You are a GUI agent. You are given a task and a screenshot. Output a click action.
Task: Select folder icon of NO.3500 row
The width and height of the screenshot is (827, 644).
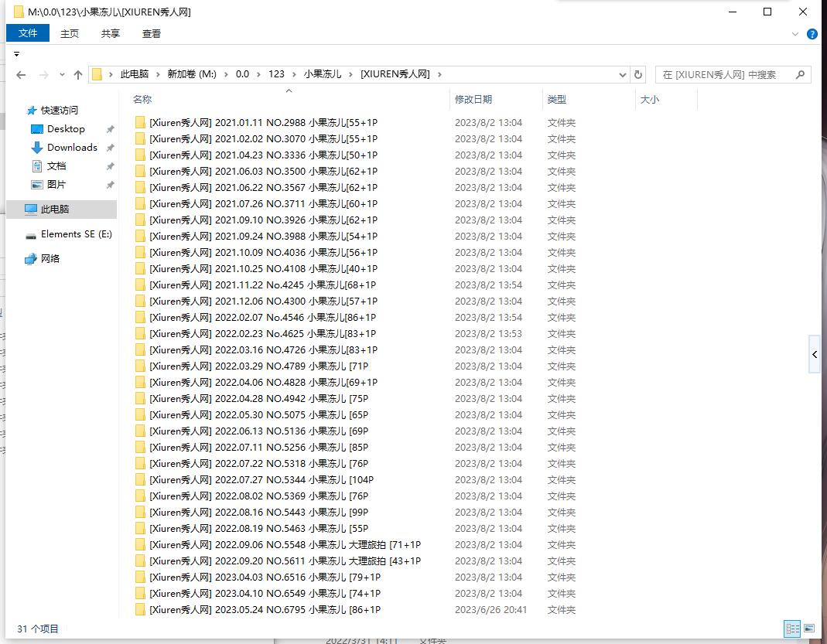pos(140,172)
